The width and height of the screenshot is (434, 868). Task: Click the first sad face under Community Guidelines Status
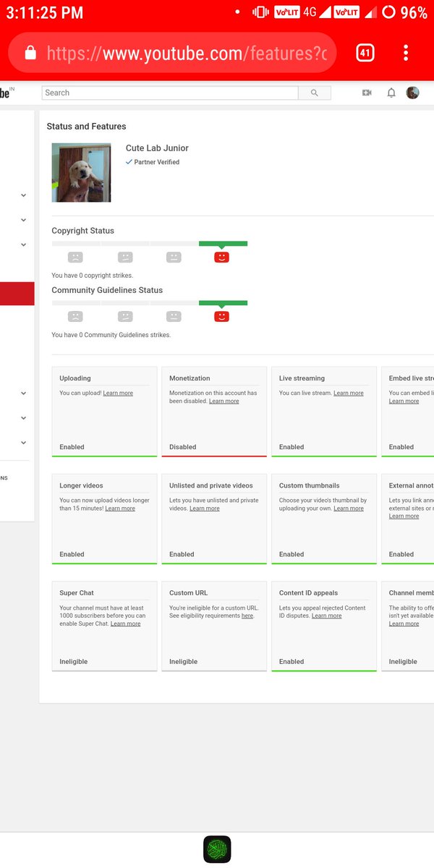click(75, 316)
